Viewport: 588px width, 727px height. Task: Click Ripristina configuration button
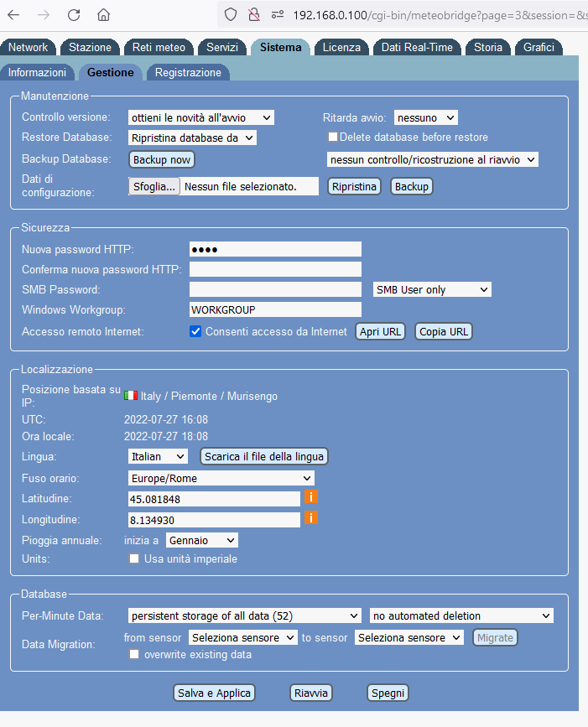354,186
